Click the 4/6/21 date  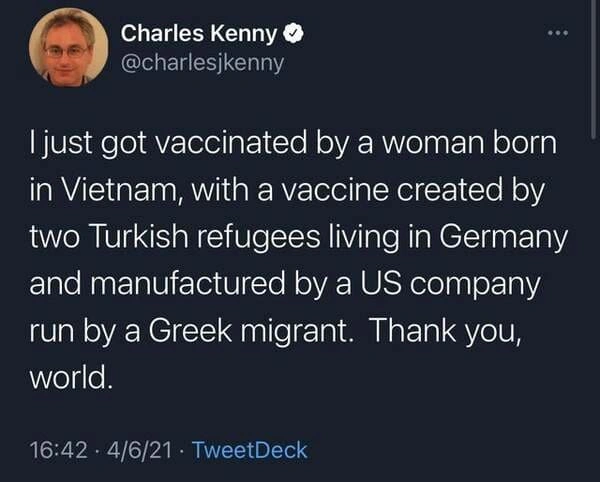[139, 450]
